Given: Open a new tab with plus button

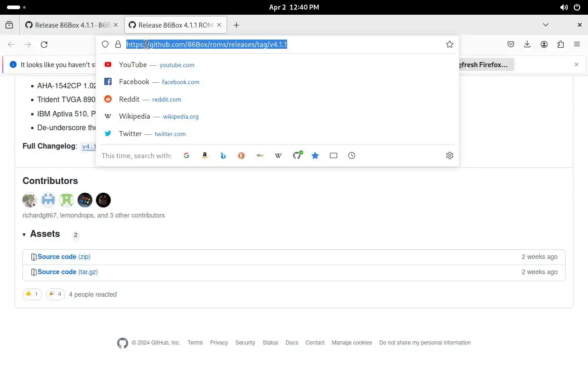Looking at the screenshot, I should [x=236, y=25].
